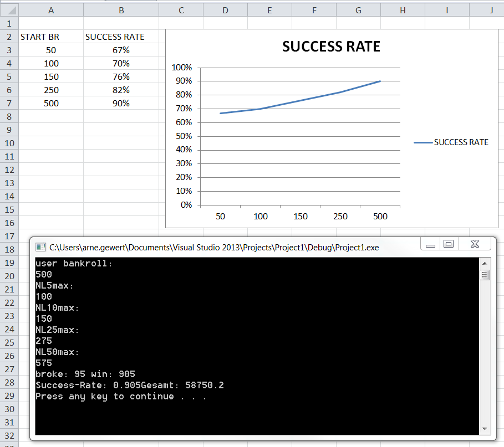The height and width of the screenshot is (447, 504).
Task: Click the 'NL10max:' line in console
Action: pyautogui.click(x=57, y=308)
